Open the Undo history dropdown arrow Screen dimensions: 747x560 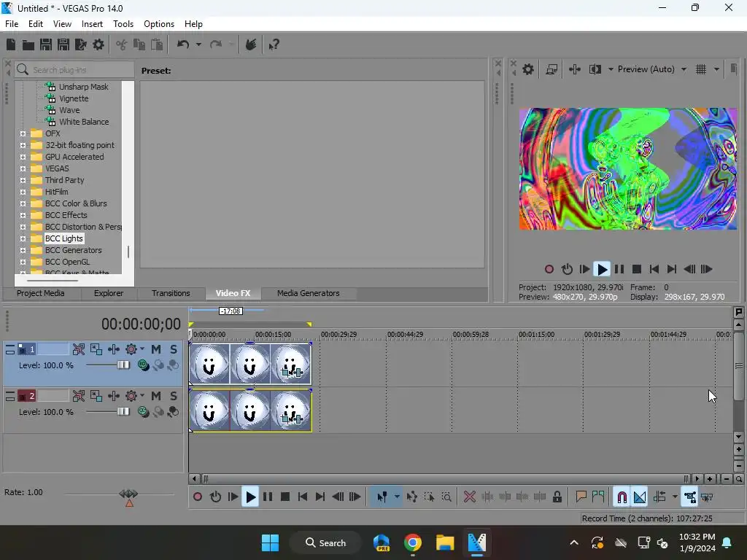coord(198,44)
